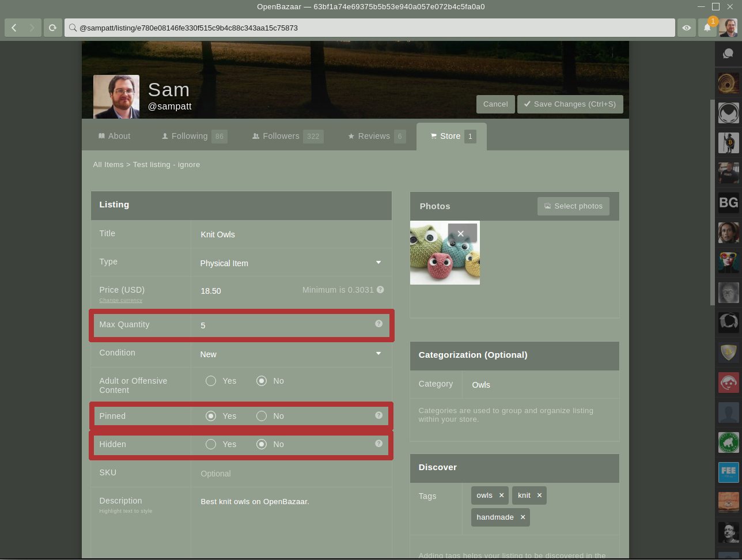The image size is (742, 560).
Task: Click Save Changes button
Action: click(x=570, y=104)
